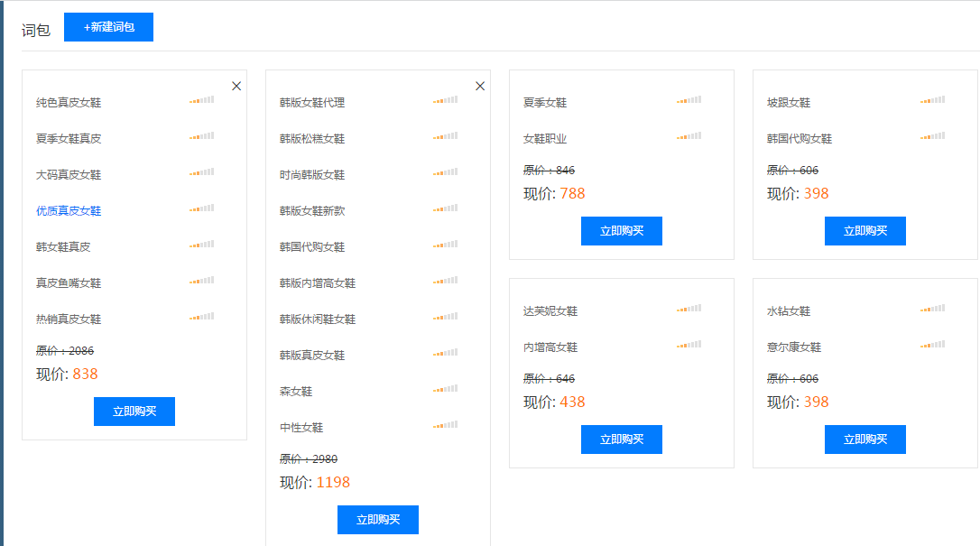Click the +新建词包 button

[x=108, y=27]
